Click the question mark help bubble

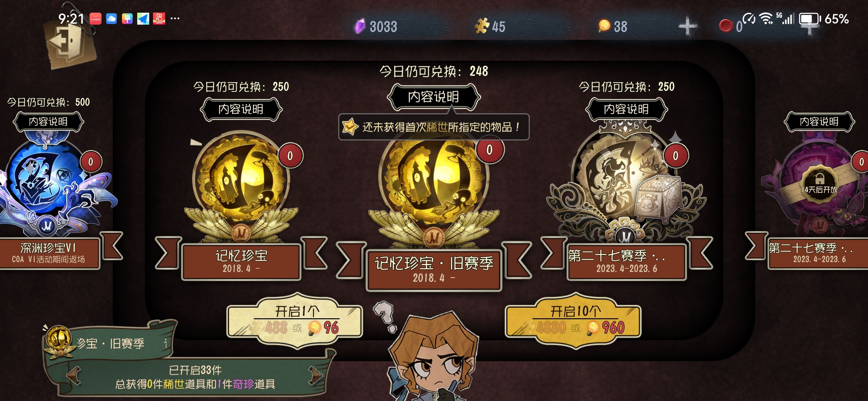pos(385,316)
